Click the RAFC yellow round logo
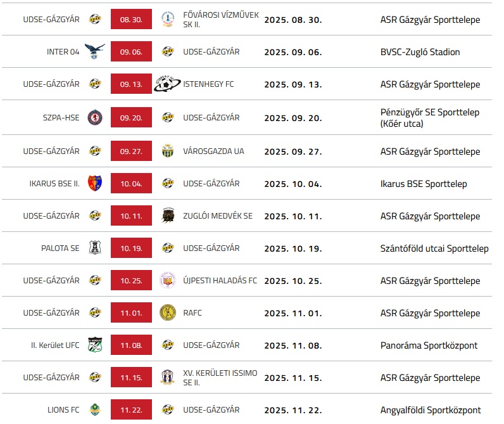This screenshot has width=504, height=424. 167,312
